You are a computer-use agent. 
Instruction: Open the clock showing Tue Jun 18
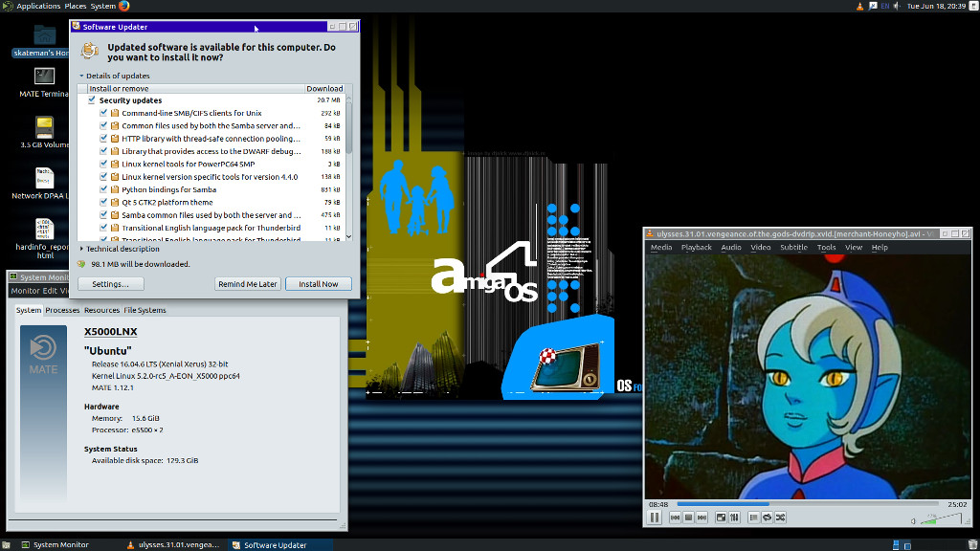click(x=936, y=6)
